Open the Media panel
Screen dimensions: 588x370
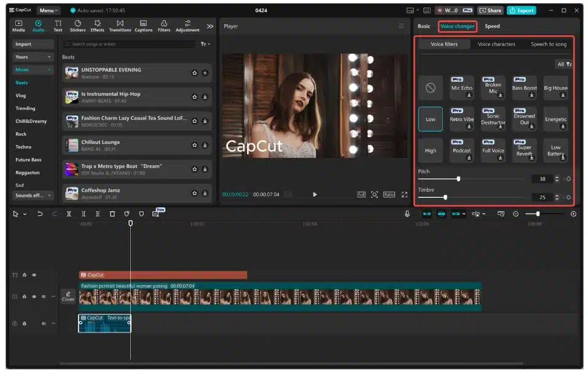[18, 26]
